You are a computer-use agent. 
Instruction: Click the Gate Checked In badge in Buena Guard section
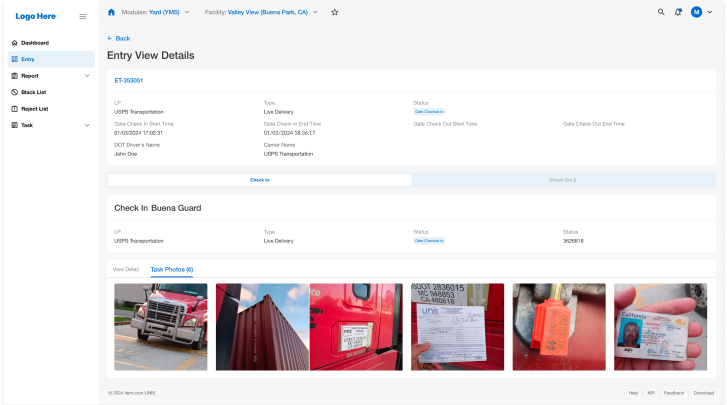click(429, 240)
